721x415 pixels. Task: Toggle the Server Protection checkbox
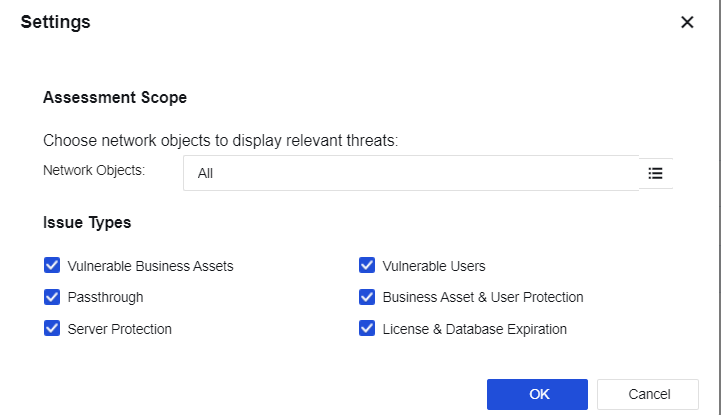pyautogui.click(x=52, y=328)
